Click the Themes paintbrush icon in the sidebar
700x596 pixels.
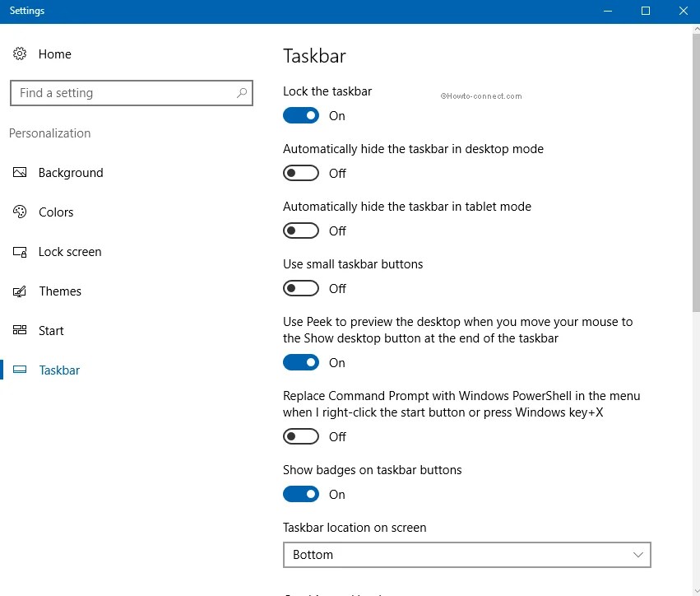point(20,291)
